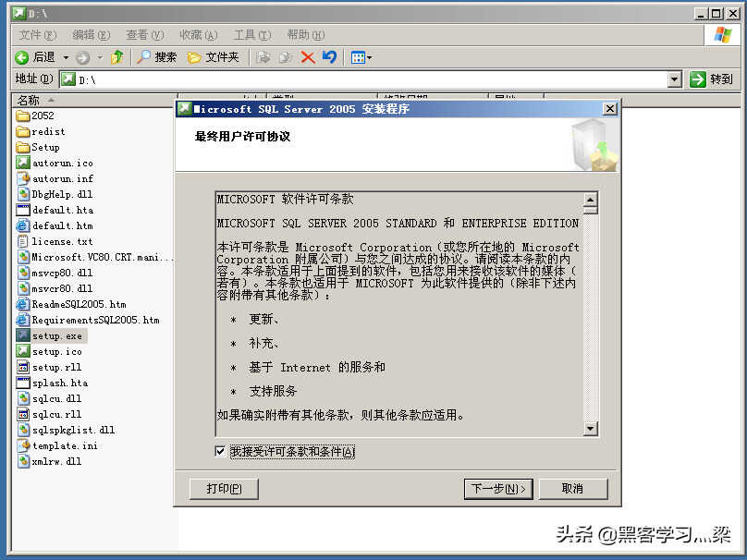Select the 2052 folder icon
This screenshot has height=560, width=747.
(x=23, y=116)
